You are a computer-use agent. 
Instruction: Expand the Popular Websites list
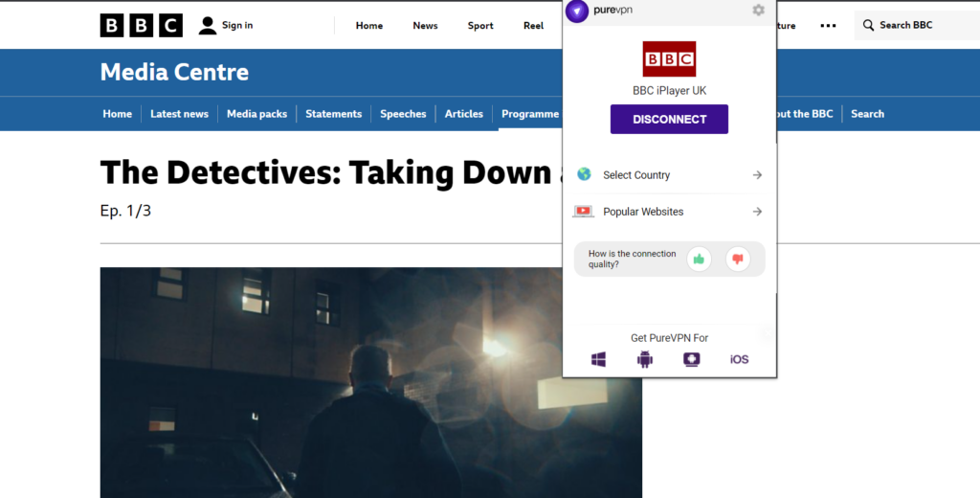coord(669,212)
